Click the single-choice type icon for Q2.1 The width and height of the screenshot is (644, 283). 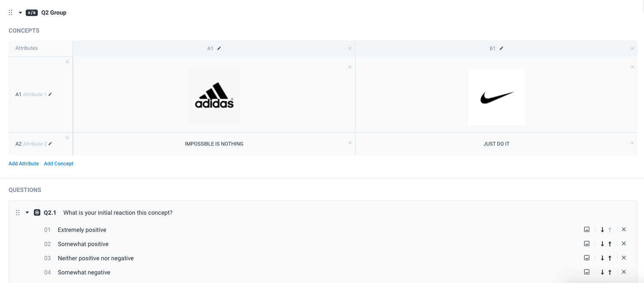pos(37,213)
